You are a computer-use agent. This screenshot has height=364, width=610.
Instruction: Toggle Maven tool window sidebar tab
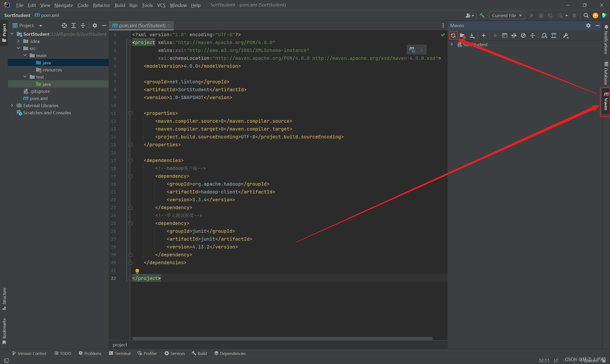(x=606, y=101)
